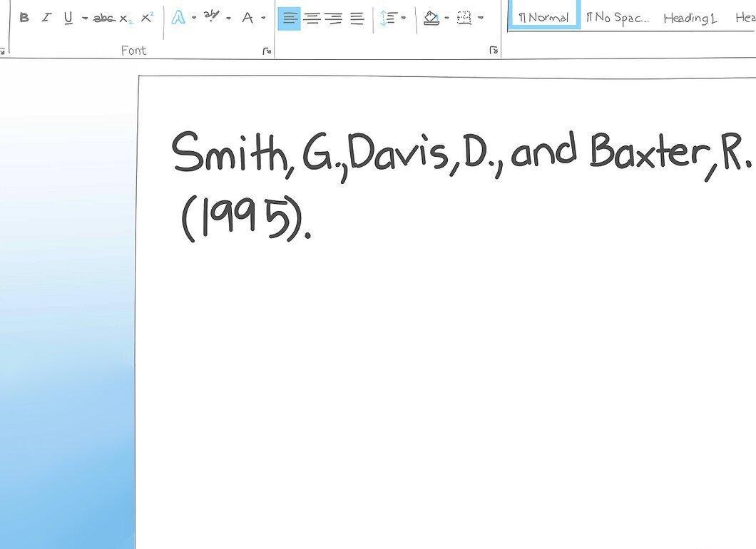Open highlight color dropdown arrow
The image size is (756, 549).
click(x=228, y=19)
